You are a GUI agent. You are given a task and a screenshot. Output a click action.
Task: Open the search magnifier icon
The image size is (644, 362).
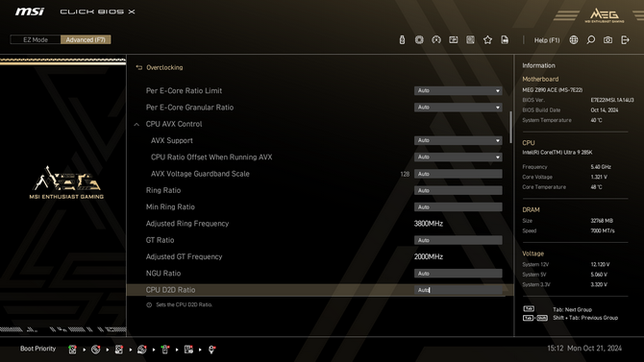point(590,39)
